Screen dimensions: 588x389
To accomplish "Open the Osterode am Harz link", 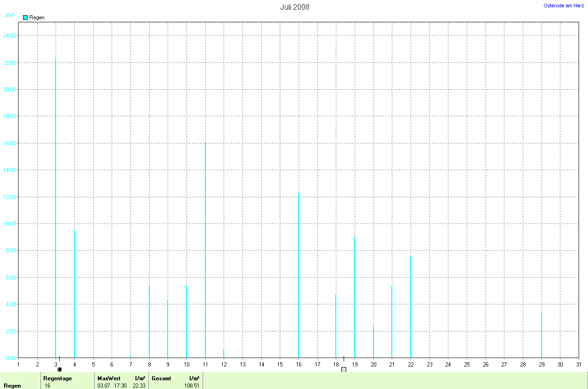I will pos(563,6).
